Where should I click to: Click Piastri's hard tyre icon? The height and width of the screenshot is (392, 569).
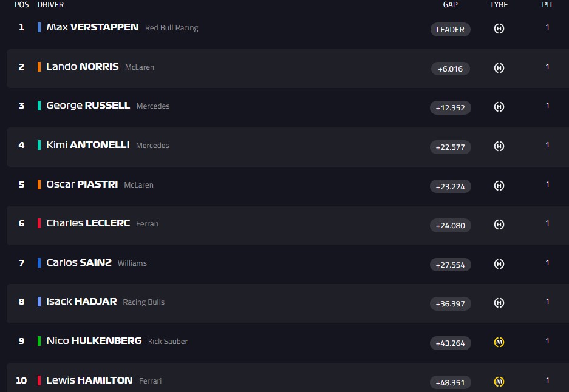pyautogui.click(x=499, y=186)
